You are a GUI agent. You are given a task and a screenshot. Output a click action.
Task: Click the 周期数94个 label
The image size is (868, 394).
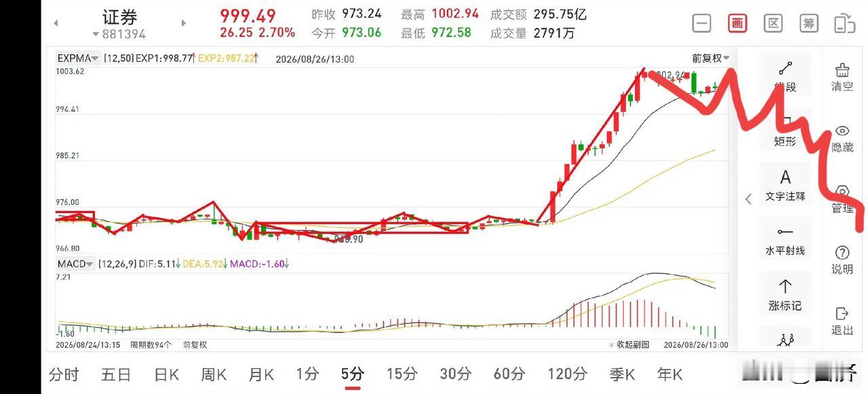click(151, 344)
